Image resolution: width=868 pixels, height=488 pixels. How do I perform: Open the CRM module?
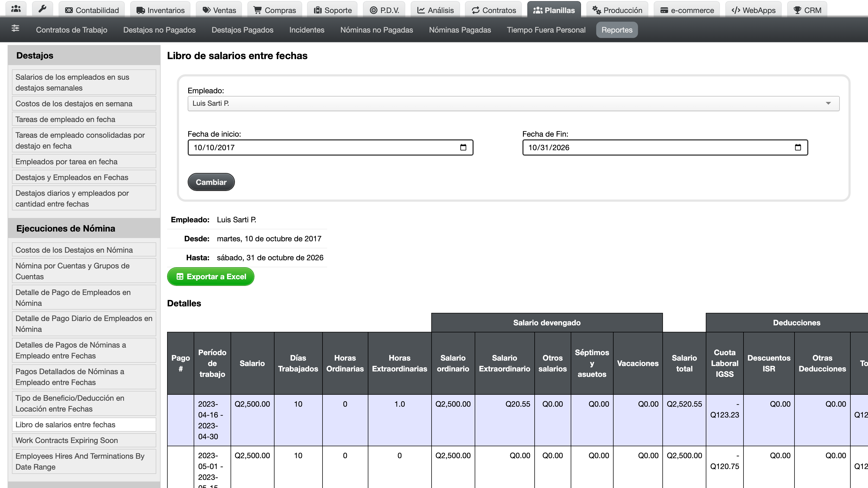coord(807,10)
